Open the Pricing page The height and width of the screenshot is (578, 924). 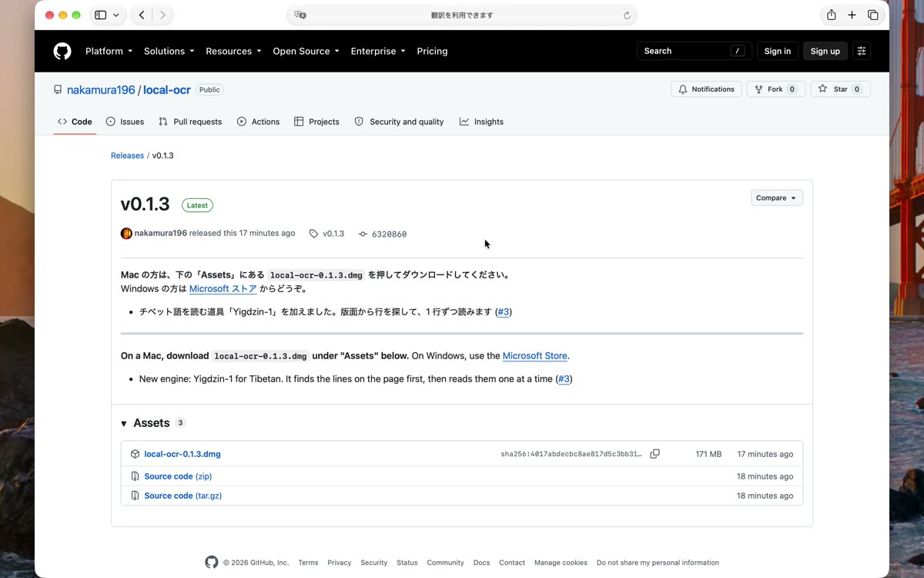point(432,51)
